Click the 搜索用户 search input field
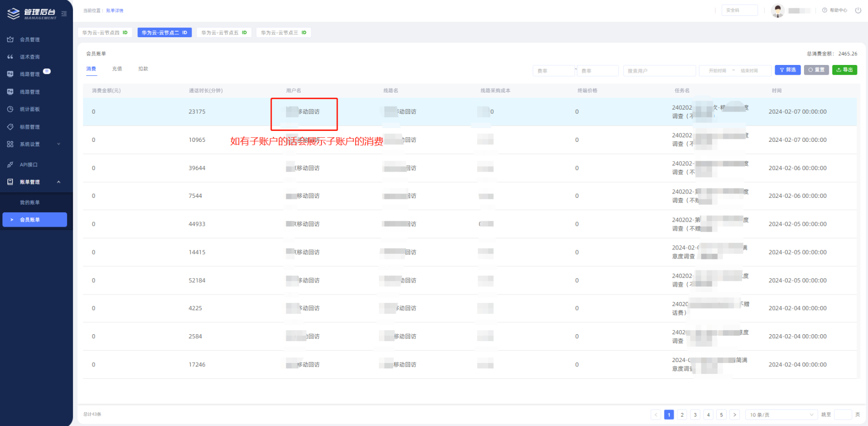The image size is (868, 426). 659,71
